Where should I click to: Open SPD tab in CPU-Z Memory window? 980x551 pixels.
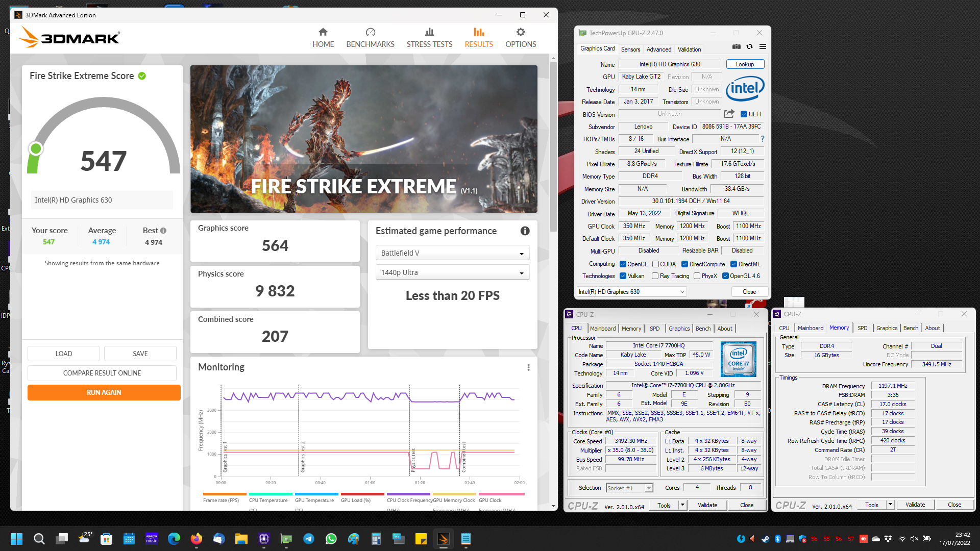(x=862, y=328)
